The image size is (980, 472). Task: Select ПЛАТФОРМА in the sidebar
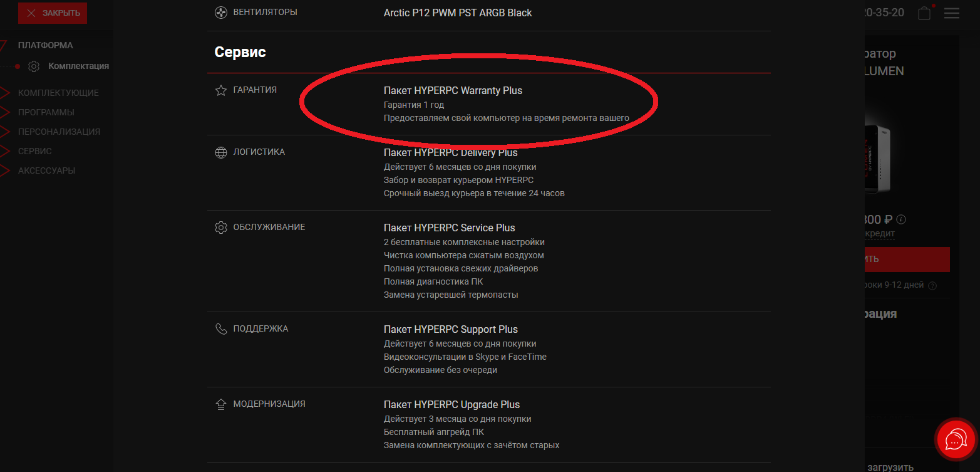[x=45, y=45]
